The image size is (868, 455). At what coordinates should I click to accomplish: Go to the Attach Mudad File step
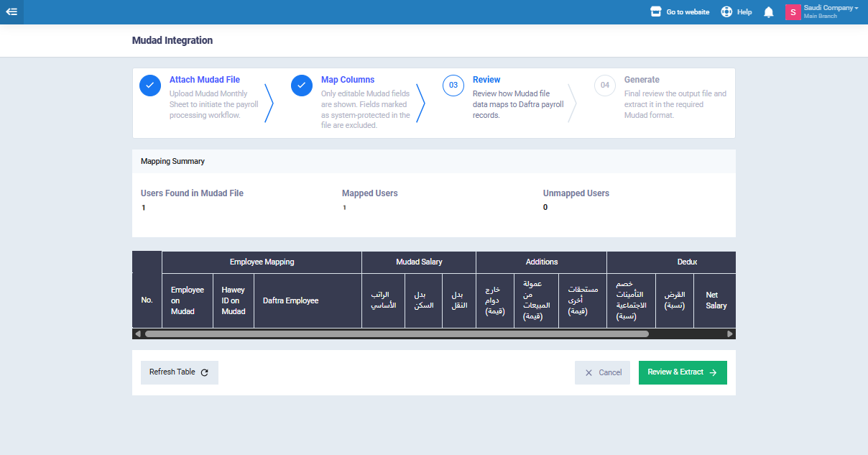[205, 80]
